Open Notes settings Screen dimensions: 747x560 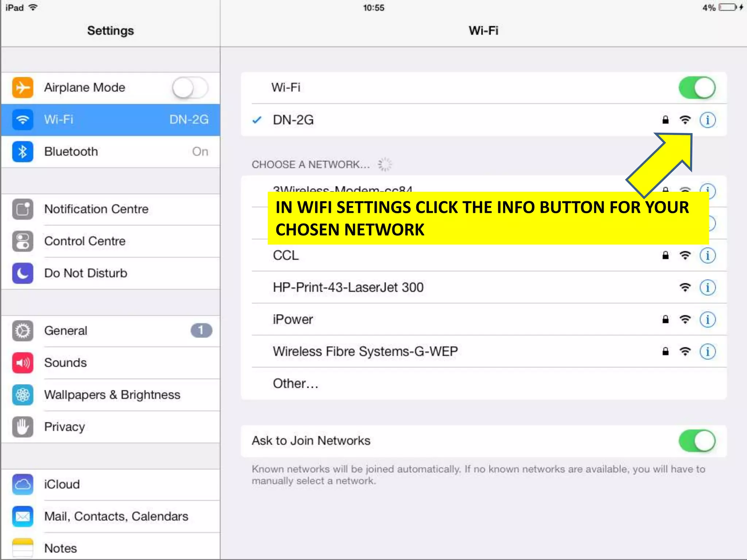(111, 547)
